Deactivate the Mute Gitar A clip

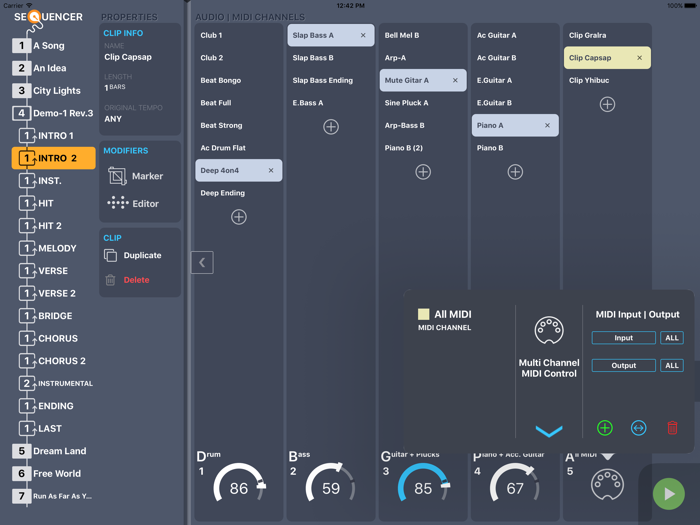(455, 80)
